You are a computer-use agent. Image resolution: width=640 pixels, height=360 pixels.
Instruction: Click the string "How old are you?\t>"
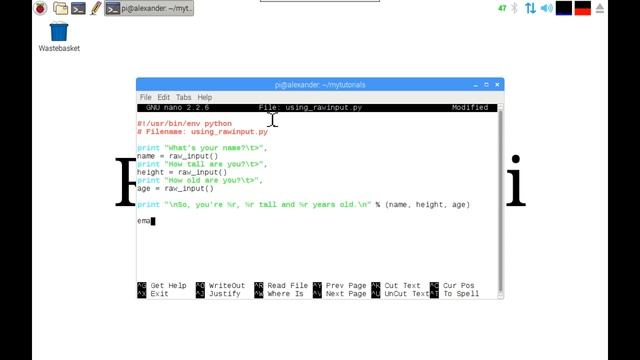[212, 180]
